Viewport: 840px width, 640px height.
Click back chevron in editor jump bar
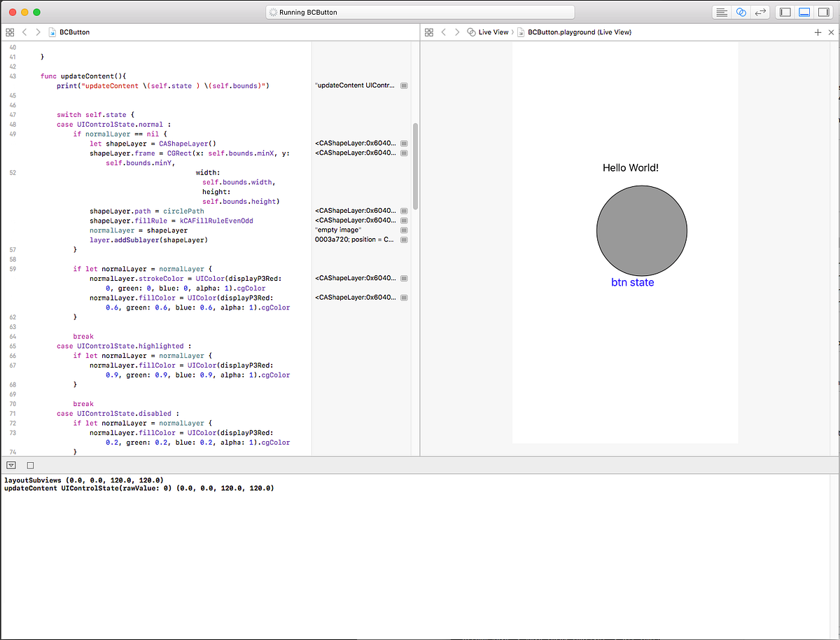(x=24, y=32)
